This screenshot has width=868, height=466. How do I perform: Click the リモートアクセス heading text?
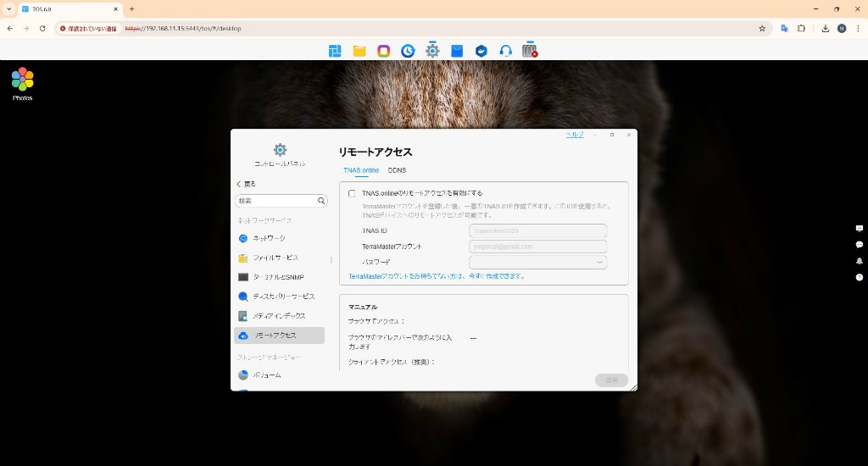(x=376, y=153)
